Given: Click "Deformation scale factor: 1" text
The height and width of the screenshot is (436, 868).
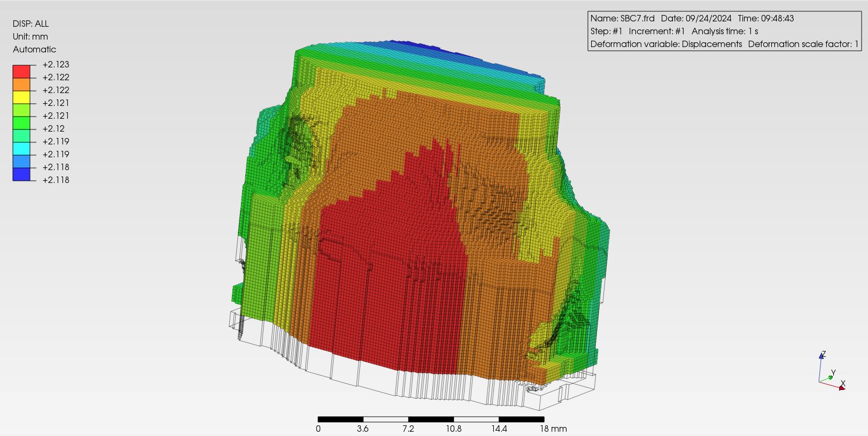Looking at the screenshot, I should click(803, 44).
